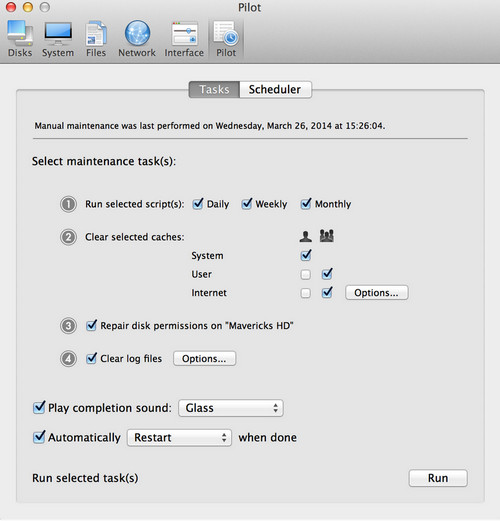Open the System toolbar section

click(58, 39)
